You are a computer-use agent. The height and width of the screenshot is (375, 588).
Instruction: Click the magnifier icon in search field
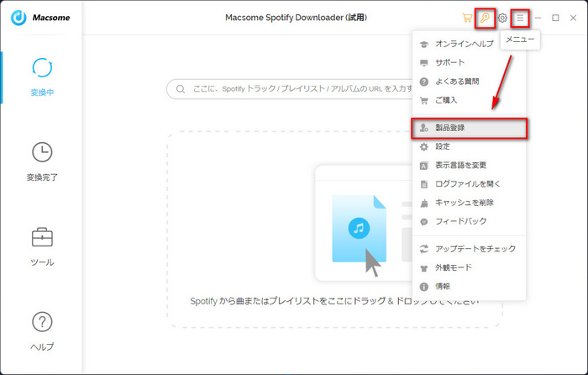pyautogui.click(x=181, y=89)
